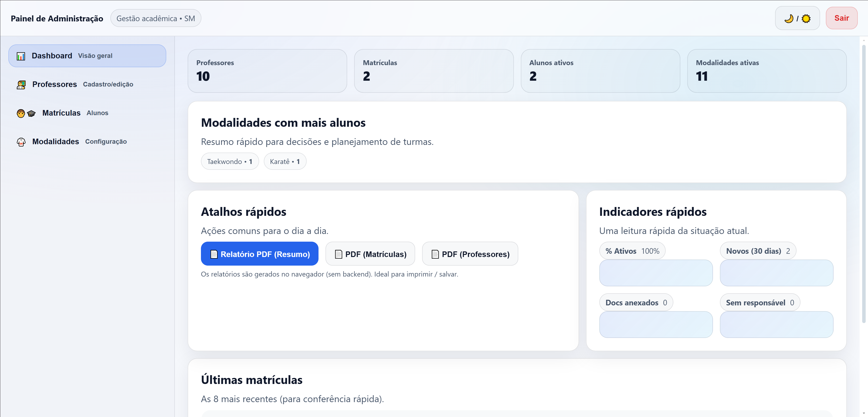Click page icon on PDF (Professores)

435,254
